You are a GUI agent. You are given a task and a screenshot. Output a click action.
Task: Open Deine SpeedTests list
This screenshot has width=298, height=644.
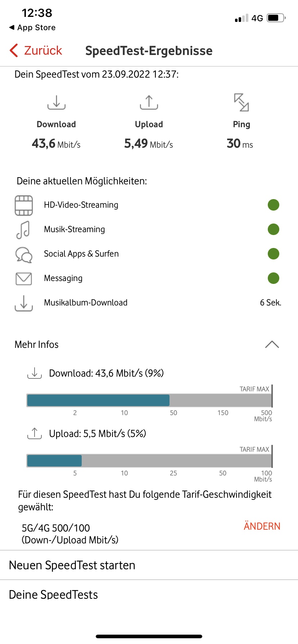[53, 595]
